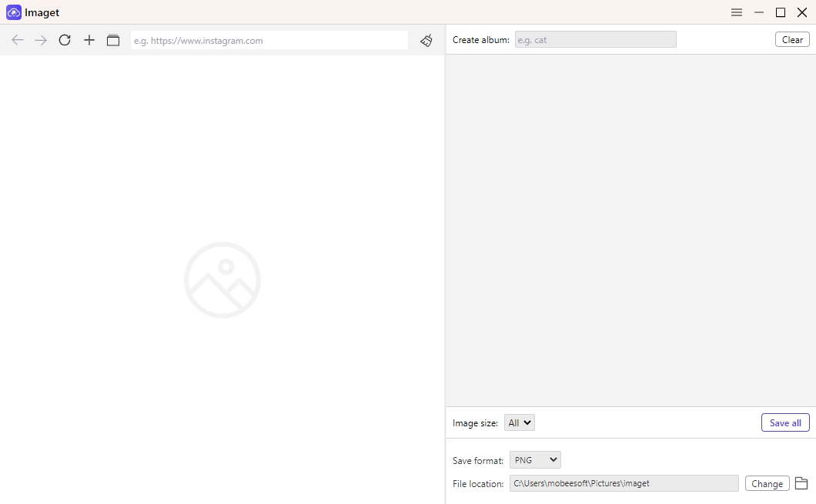
Task: Expand the Image size dropdown
Action: point(519,423)
